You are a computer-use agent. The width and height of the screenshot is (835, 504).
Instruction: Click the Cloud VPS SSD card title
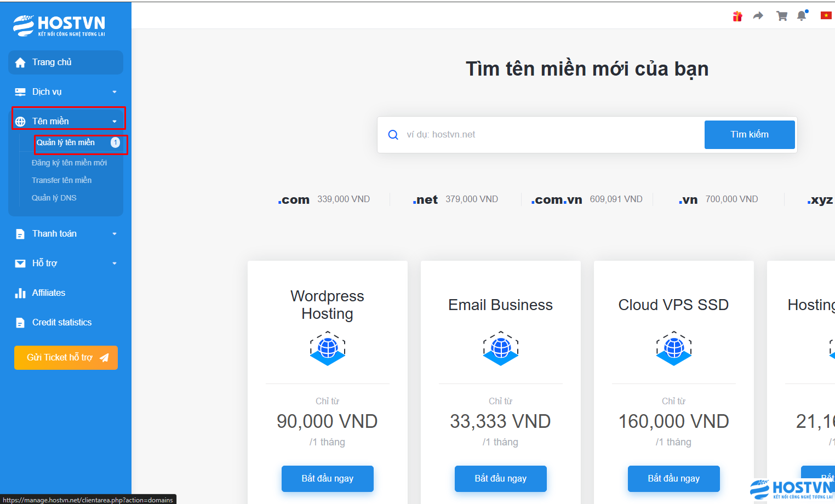point(674,305)
